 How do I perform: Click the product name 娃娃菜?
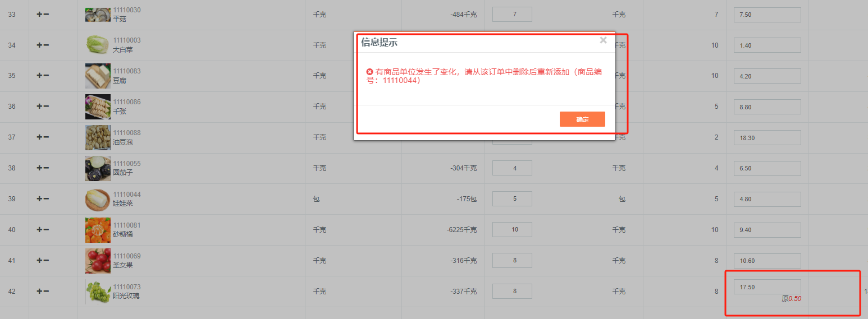pos(123,204)
